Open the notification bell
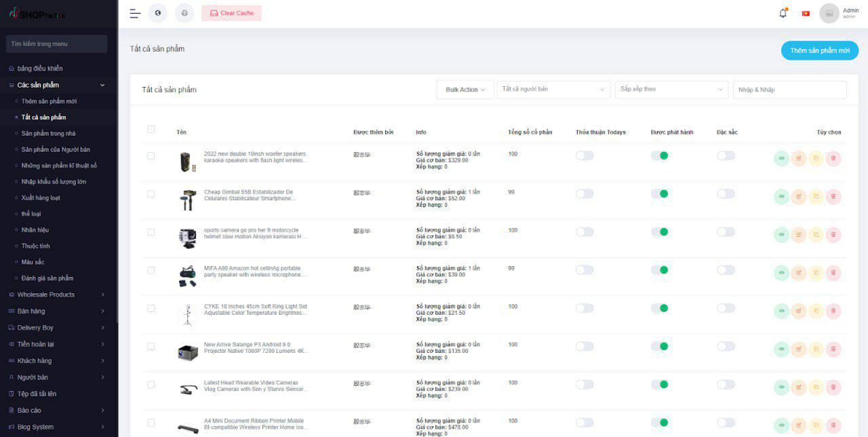 [783, 14]
